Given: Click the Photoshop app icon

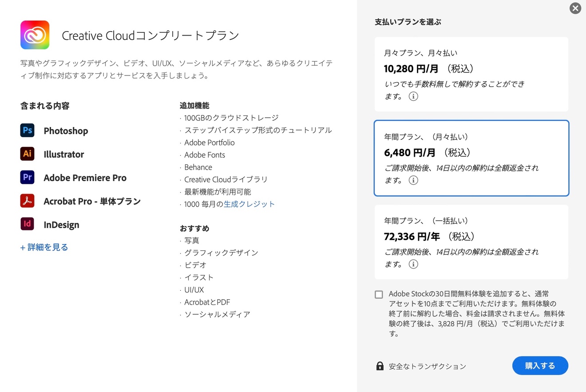Looking at the screenshot, I should pos(27,131).
